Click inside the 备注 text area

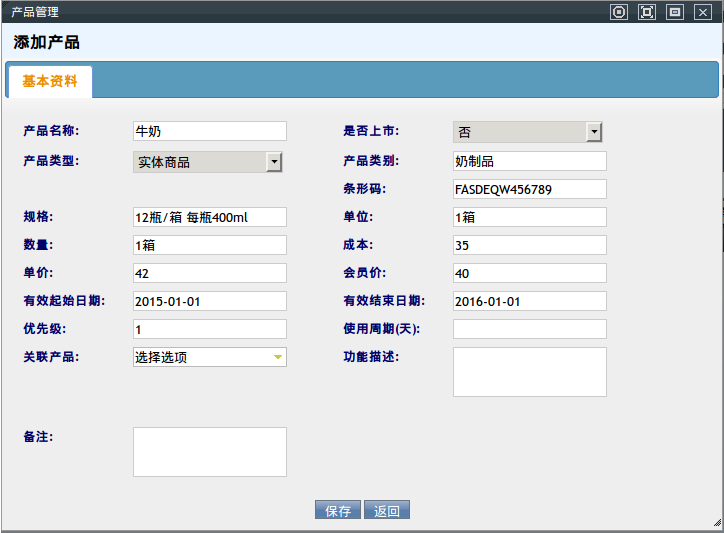pos(210,452)
